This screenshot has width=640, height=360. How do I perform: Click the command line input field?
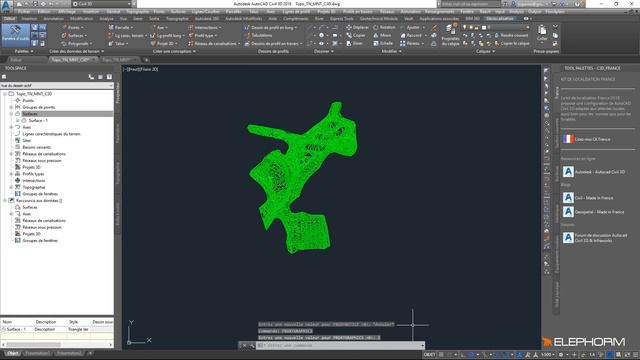[341, 345]
